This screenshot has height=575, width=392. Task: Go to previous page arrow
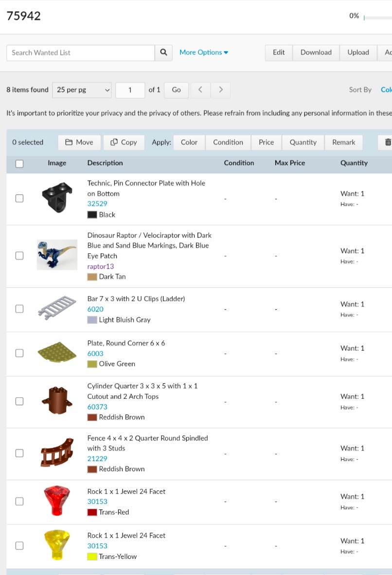click(200, 90)
